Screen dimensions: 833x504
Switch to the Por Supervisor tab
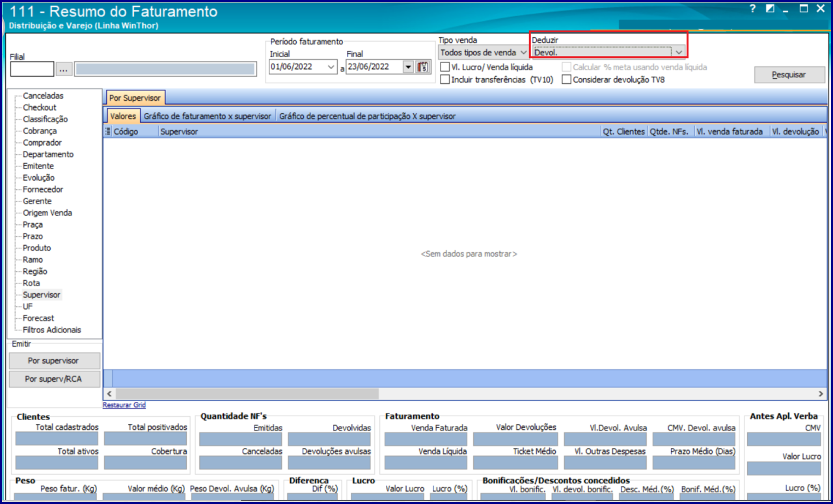(135, 98)
